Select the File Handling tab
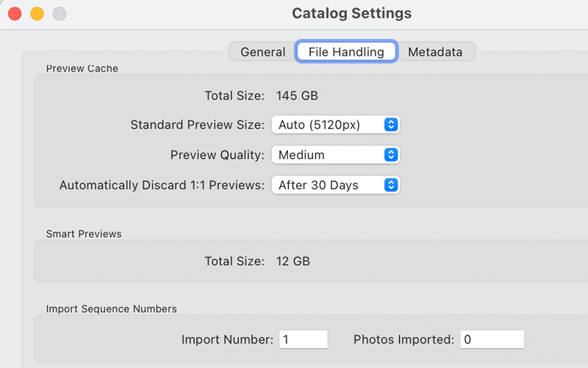Image resolution: width=588 pixels, height=368 pixels. pyautogui.click(x=346, y=52)
